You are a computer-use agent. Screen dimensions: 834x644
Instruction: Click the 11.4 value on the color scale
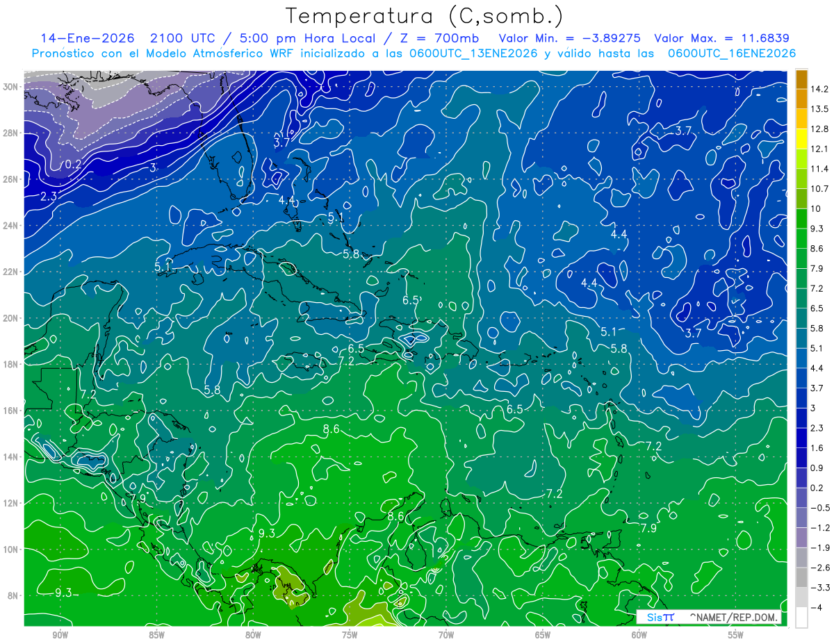[x=819, y=169]
